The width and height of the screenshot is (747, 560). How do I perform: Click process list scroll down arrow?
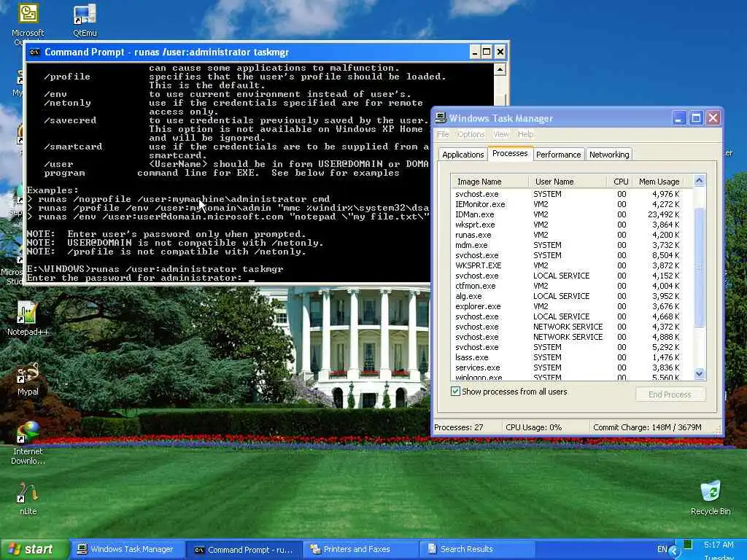point(699,374)
